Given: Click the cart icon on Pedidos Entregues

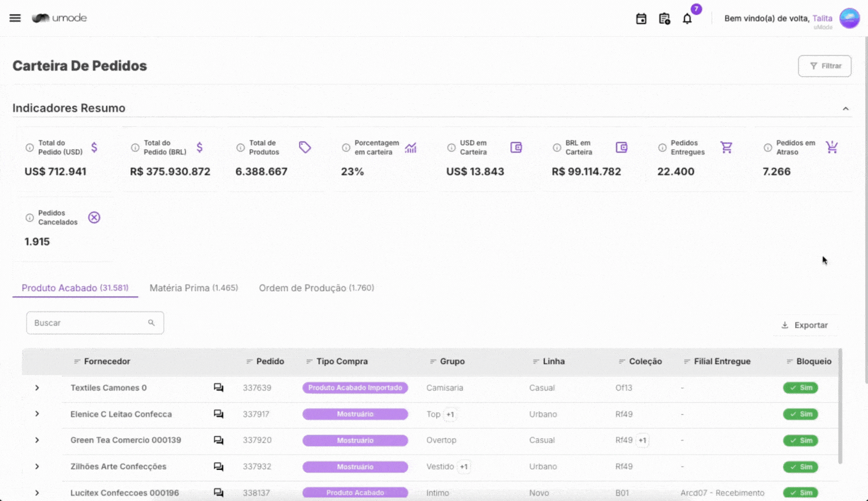Looking at the screenshot, I should coord(727,148).
